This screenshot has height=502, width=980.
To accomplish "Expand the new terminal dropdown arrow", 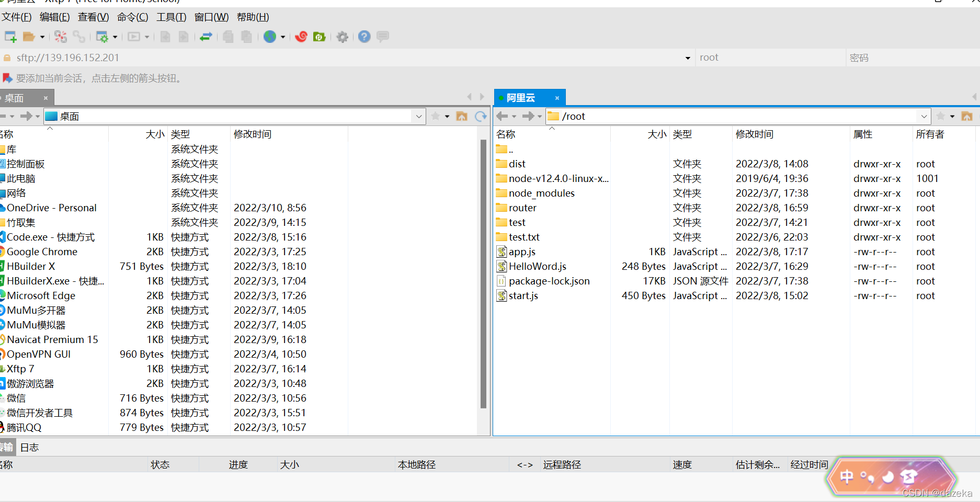I will click(147, 37).
